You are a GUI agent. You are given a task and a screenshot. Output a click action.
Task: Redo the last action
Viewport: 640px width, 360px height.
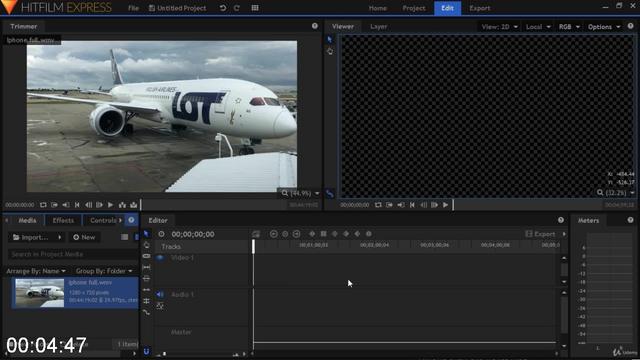pos(237,8)
